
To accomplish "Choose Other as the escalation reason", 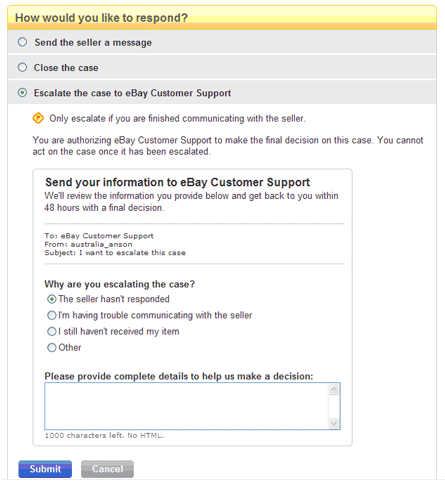I will pos(52,348).
